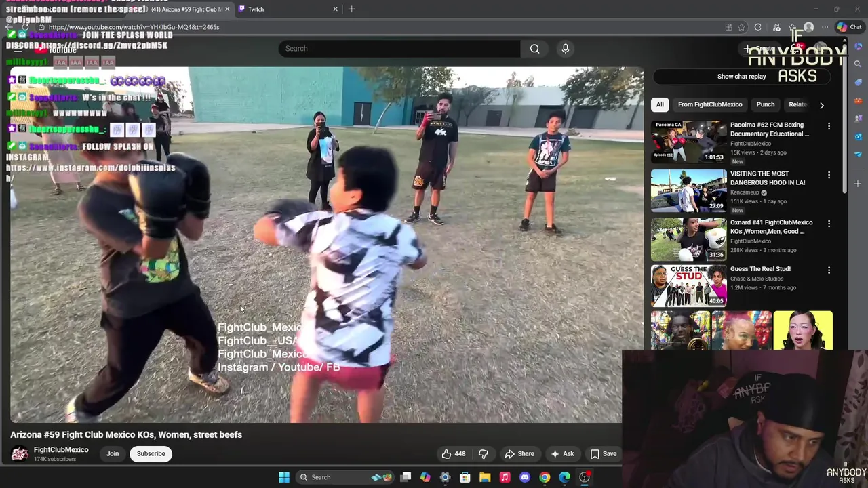Open the Guess The Stud thumbnail
Image resolution: width=868 pixels, height=488 pixels.
pos(688,286)
